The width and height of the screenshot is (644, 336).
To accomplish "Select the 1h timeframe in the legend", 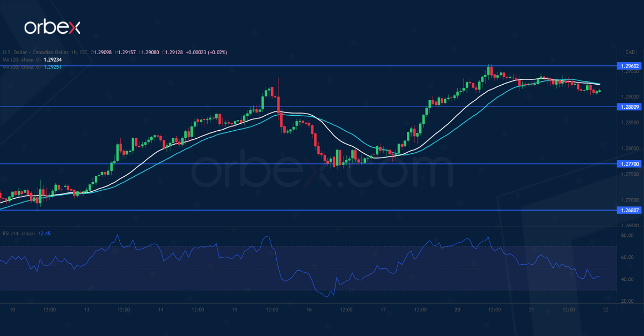I will click(x=73, y=52).
